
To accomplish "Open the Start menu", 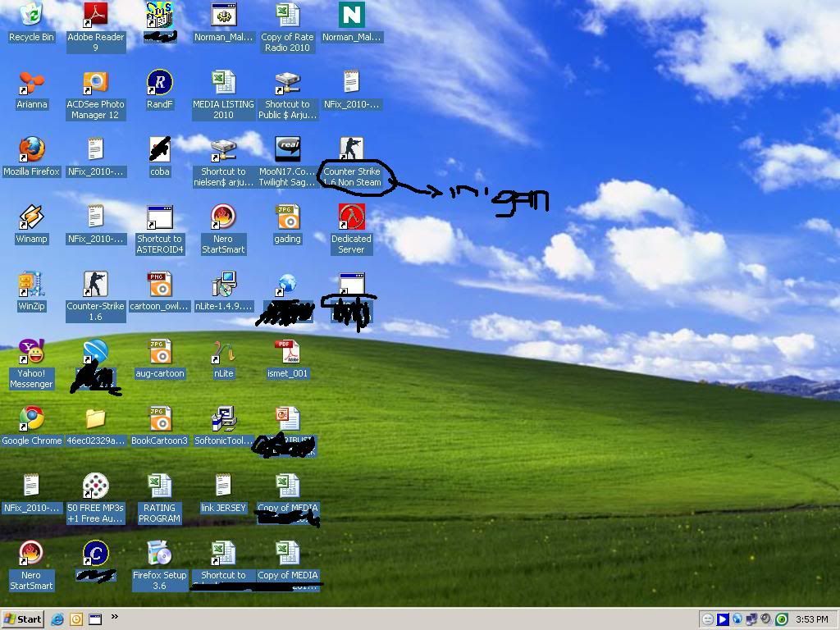I will coord(22,619).
